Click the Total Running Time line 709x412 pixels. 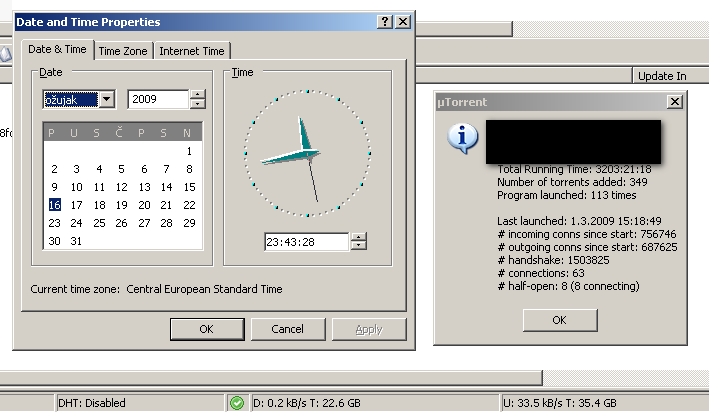(574, 169)
